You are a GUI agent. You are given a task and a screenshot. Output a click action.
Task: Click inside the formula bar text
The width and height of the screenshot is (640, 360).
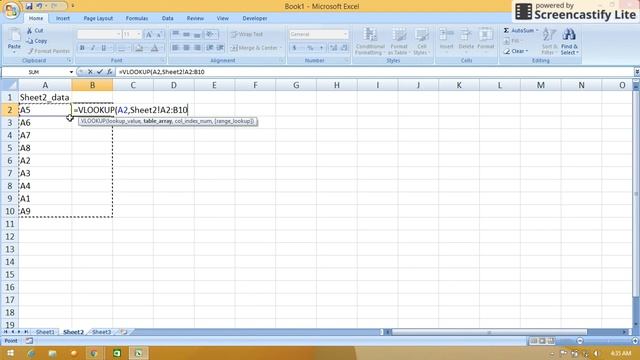pyautogui.click(x=162, y=72)
